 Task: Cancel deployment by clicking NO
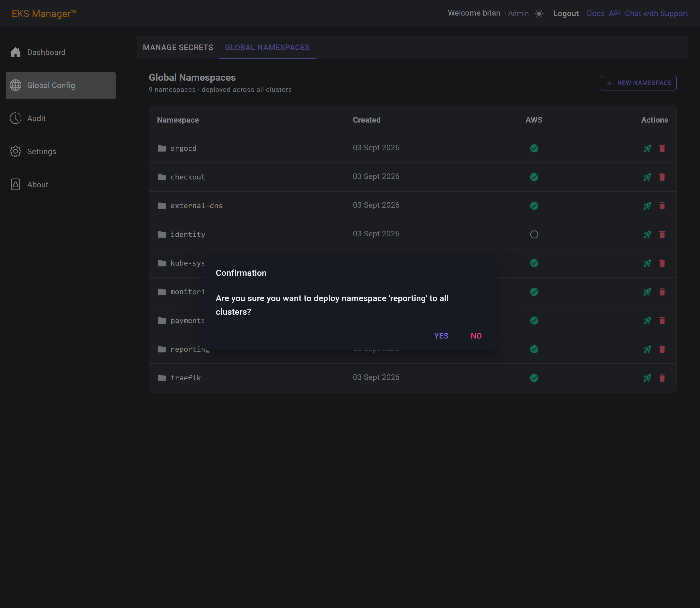pyautogui.click(x=476, y=336)
